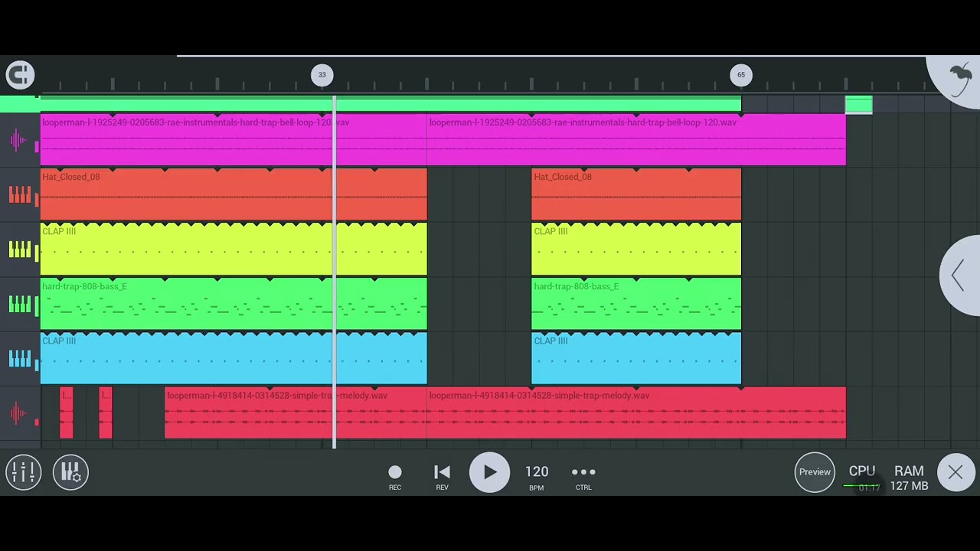Select the magenta audio track waveform icon
The height and width of the screenshot is (551, 980).
tap(19, 141)
